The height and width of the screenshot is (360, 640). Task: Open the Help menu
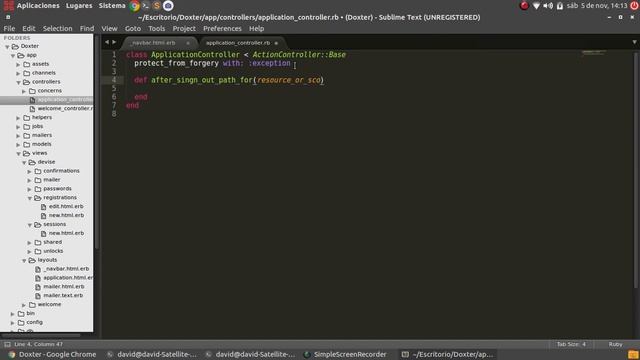[256, 29]
